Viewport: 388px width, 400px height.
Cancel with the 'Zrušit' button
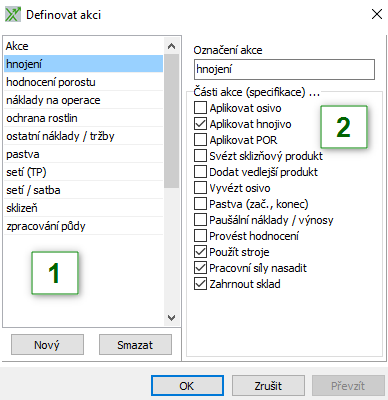click(268, 386)
